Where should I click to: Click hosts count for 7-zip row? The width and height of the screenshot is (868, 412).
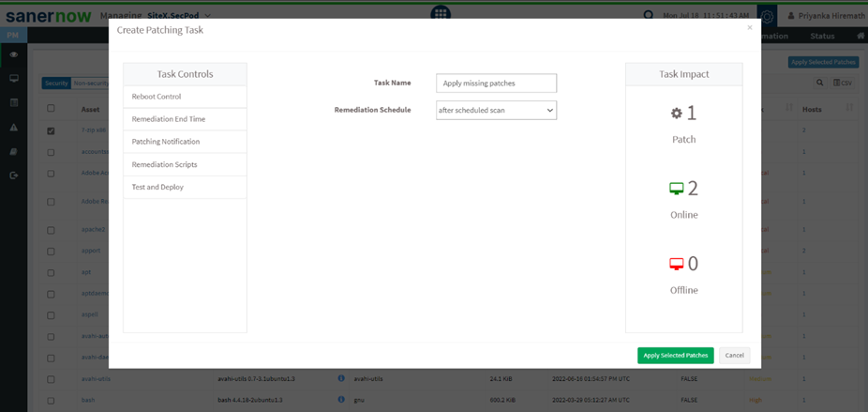[x=803, y=130]
